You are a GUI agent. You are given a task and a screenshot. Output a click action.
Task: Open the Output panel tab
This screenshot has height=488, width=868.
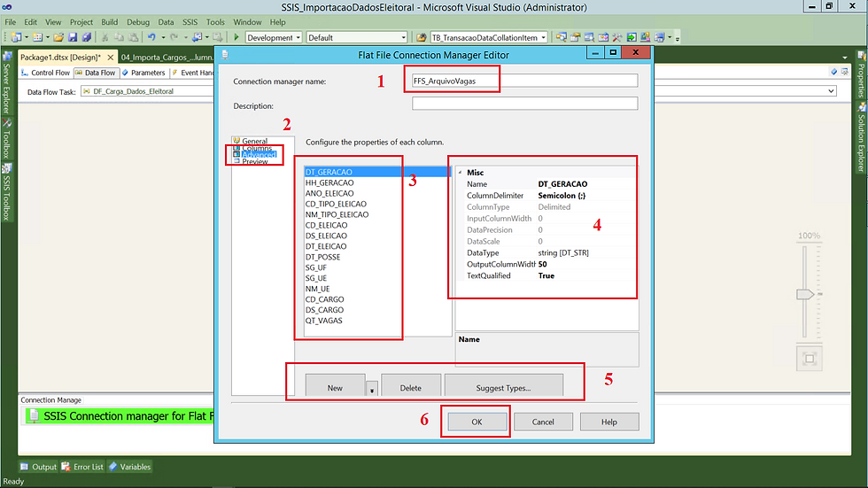pos(39,467)
